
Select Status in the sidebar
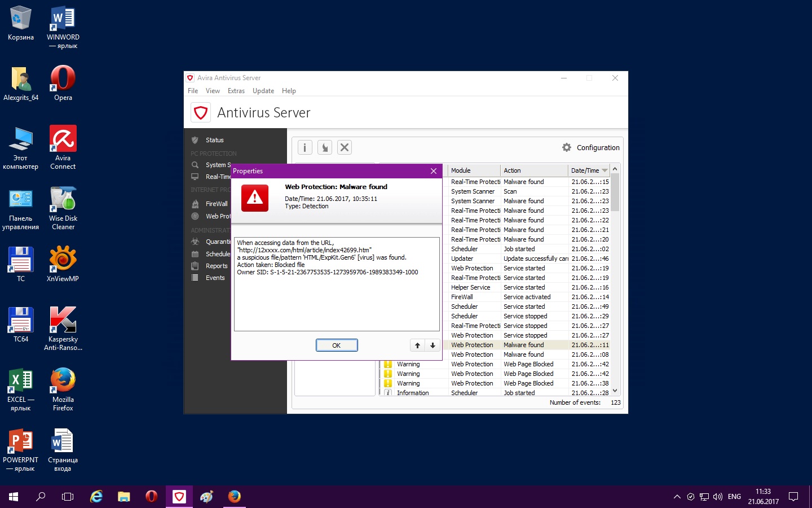(x=214, y=140)
